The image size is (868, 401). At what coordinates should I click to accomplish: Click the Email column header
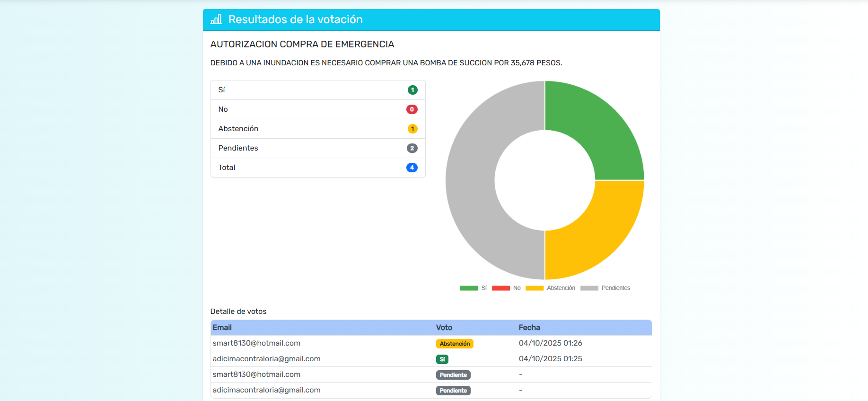[x=222, y=328]
